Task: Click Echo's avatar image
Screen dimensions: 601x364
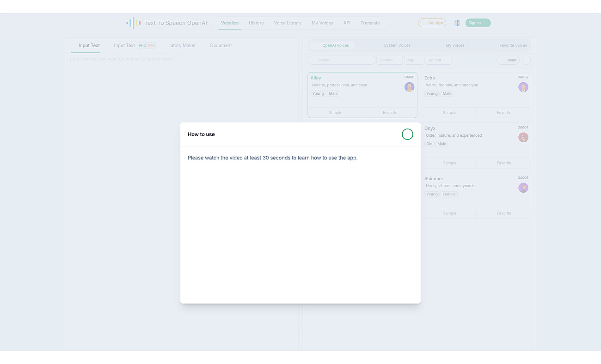Action: (x=523, y=87)
